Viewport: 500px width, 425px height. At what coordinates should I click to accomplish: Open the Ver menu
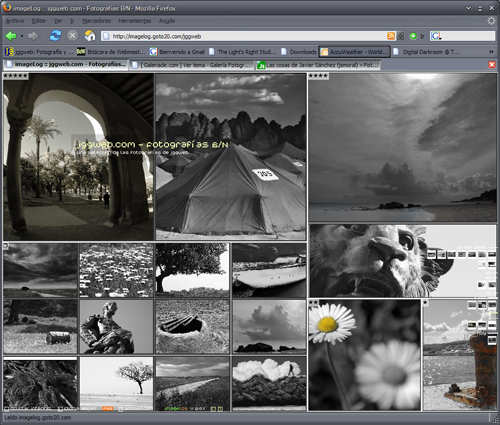[x=58, y=21]
